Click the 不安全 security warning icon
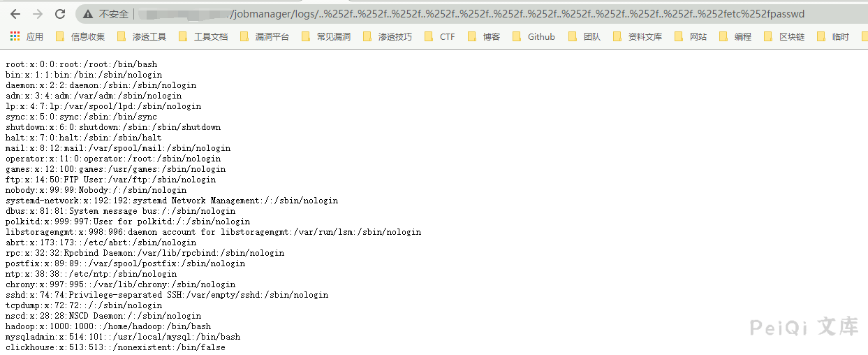Image resolution: width=868 pixels, height=355 pixels. [x=88, y=14]
